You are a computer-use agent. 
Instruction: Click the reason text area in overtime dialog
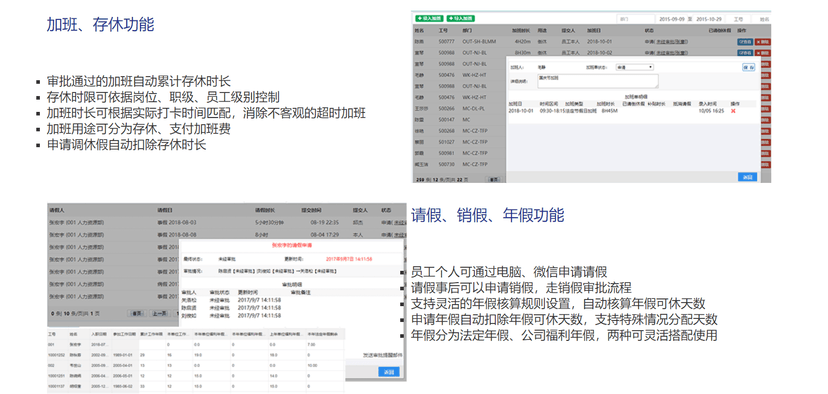[x=597, y=81]
